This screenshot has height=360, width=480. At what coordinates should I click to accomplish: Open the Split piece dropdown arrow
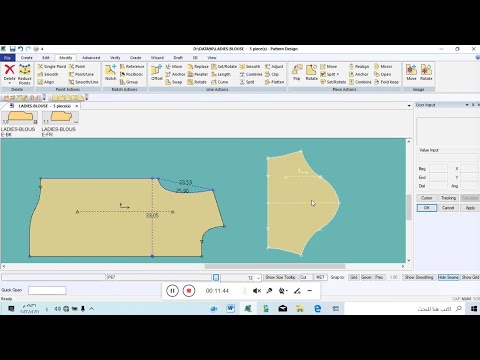(x=338, y=74)
